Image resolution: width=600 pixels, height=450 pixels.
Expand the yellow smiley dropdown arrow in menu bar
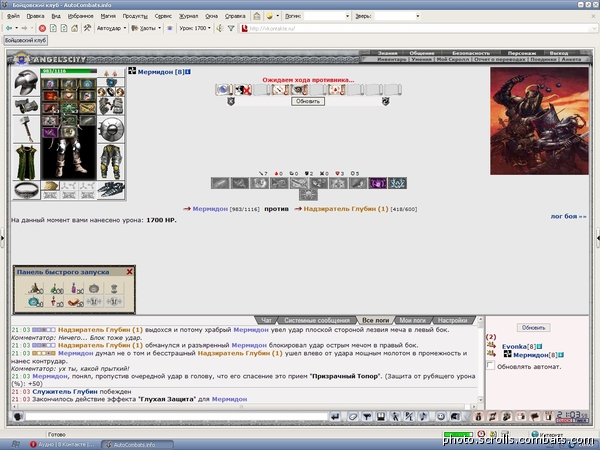[x=277, y=16]
